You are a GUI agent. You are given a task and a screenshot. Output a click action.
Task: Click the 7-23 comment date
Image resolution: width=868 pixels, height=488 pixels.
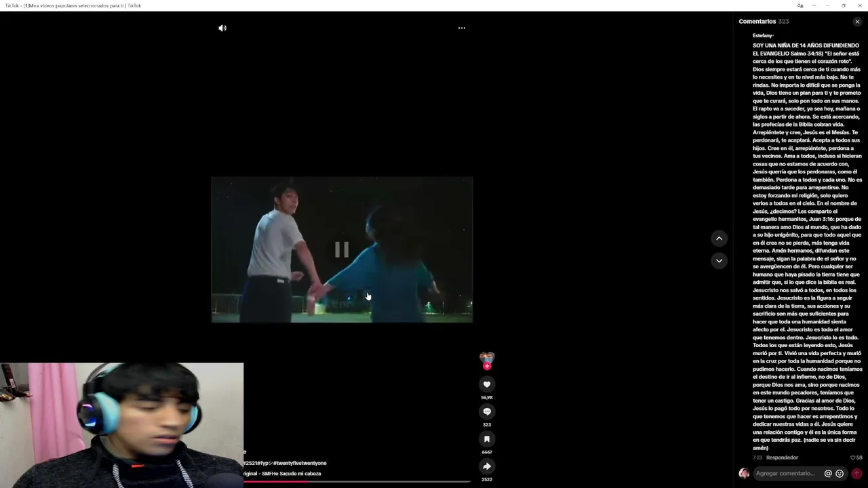point(757,457)
